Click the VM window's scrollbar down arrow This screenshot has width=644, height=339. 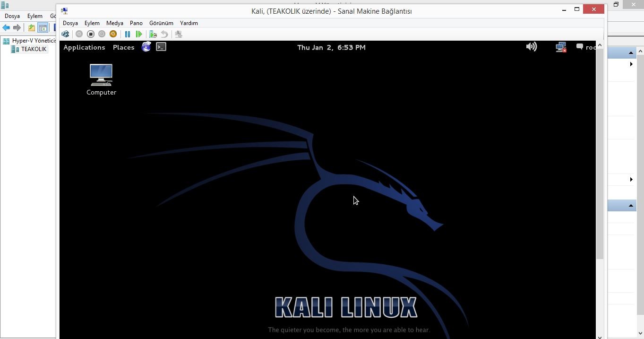pyautogui.click(x=600, y=336)
